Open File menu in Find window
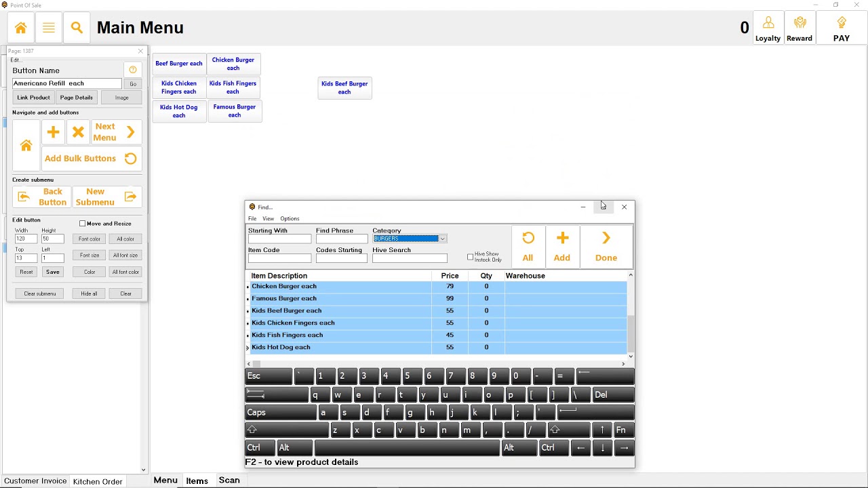The width and height of the screenshot is (868, 488). 252,219
